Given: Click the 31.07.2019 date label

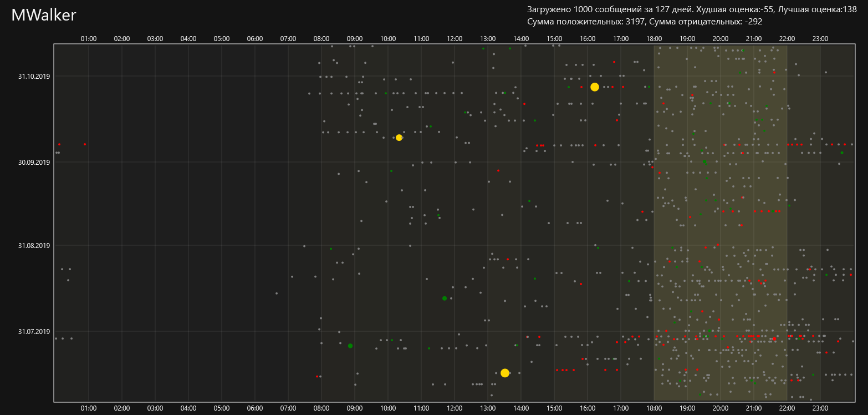Looking at the screenshot, I should [x=34, y=331].
